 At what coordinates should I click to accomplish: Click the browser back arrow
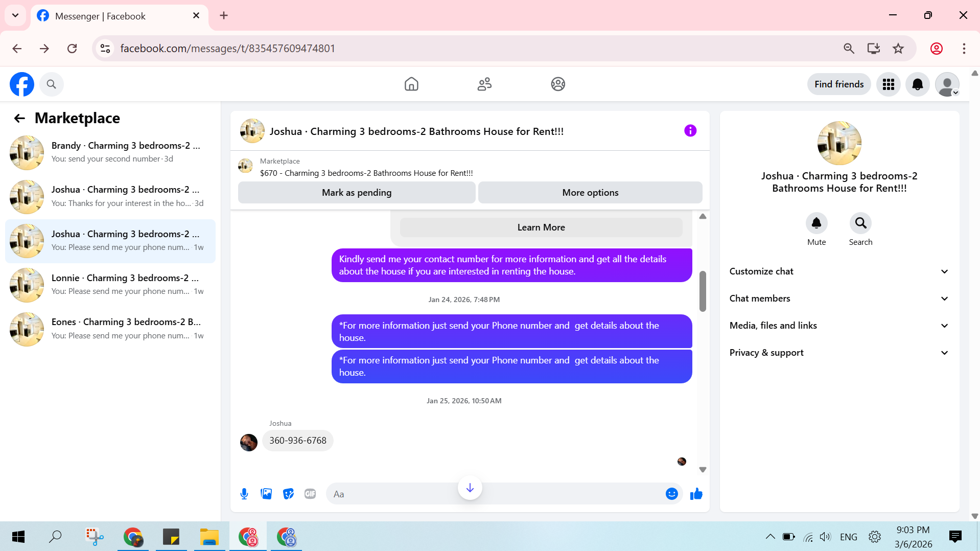click(17, 49)
